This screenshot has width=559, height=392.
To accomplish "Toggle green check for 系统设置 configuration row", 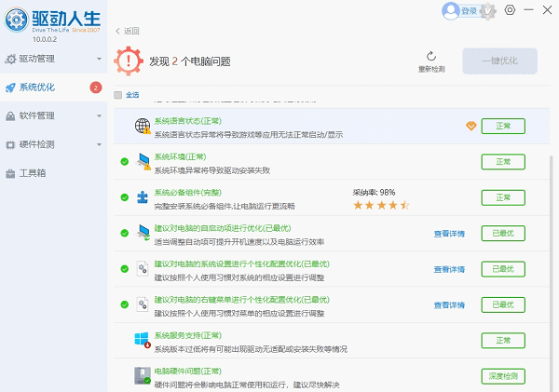I will click(x=125, y=269).
